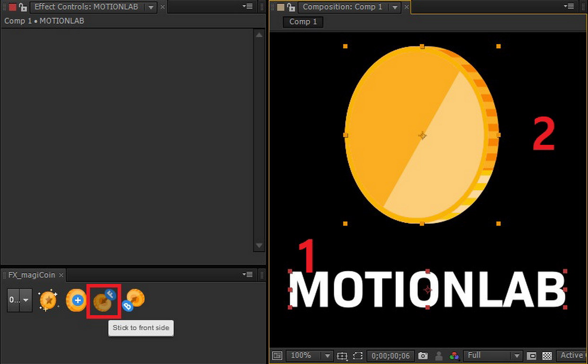Open choose grid and guide options icon

342,355
